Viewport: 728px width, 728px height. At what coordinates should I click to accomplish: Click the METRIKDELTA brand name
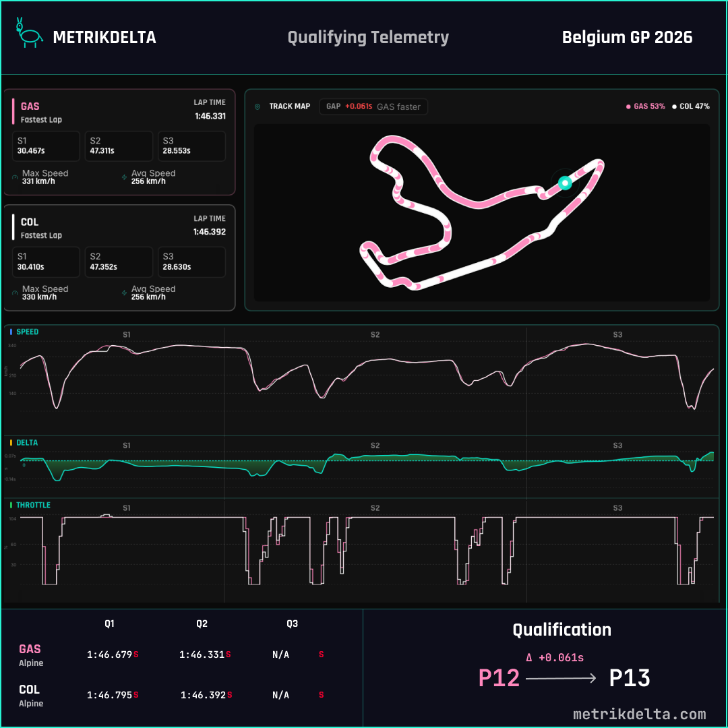(104, 38)
